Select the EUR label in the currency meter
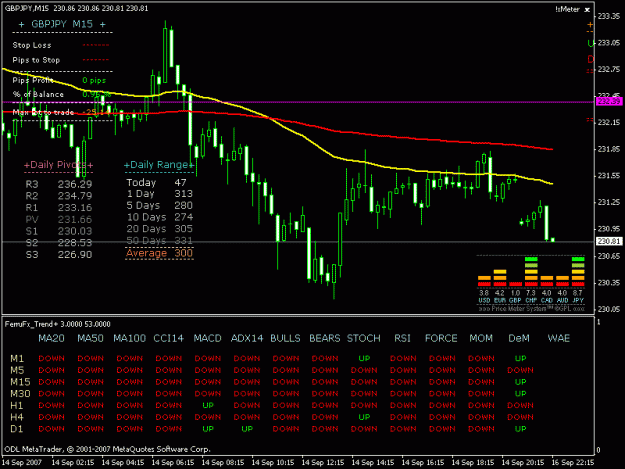 499,300
